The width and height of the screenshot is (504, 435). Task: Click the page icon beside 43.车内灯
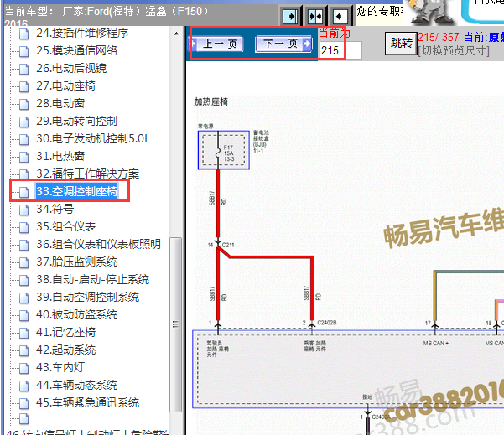pos(23,368)
